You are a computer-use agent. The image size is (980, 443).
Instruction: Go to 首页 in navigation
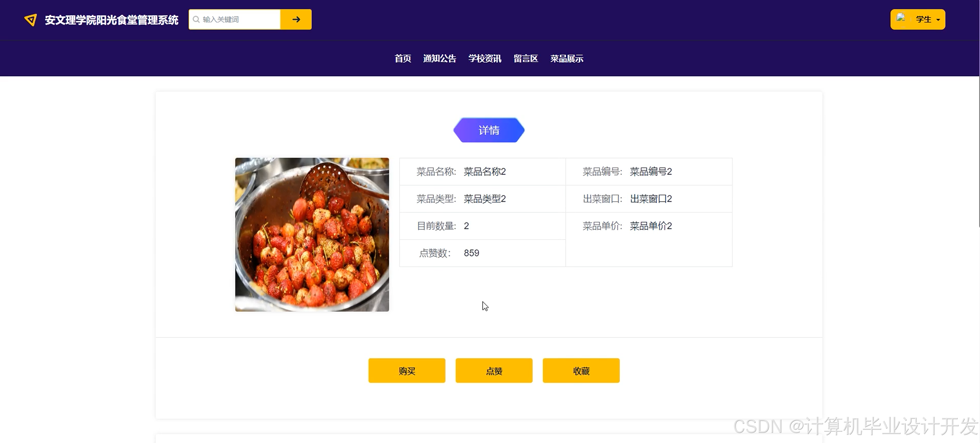click(x=402, y=59)
